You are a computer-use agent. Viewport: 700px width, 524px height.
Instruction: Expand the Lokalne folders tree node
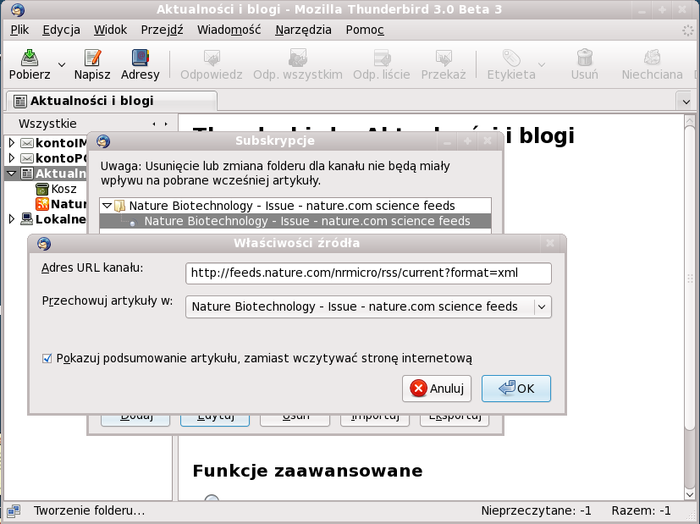[12, 219]
